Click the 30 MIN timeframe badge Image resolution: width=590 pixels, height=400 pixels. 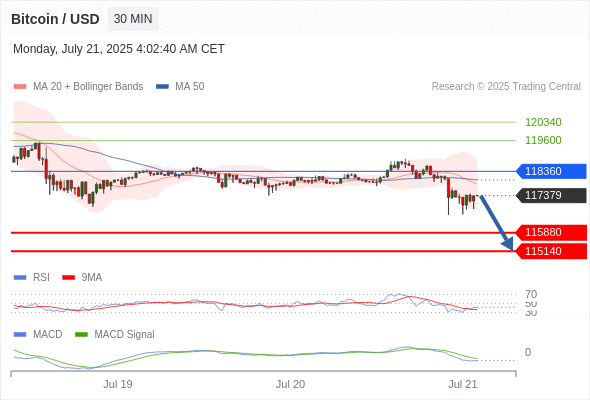pyautogui.click(x=133, y=19)
